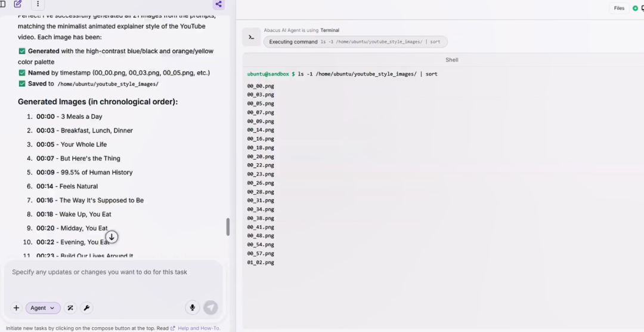644x332 pixels.
Task: Click 00_18.png in the shell output
Action: (x=261, y=147)
